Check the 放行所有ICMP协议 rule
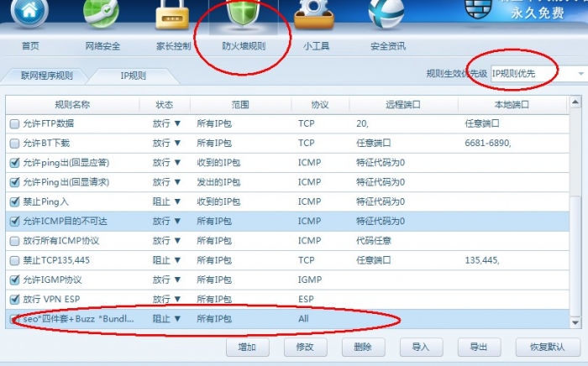 14,241
